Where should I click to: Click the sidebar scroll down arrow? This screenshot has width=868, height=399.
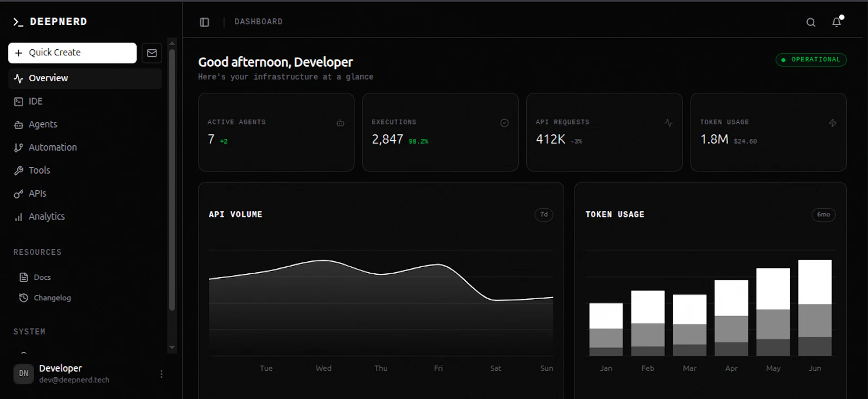tap(172, 347)
